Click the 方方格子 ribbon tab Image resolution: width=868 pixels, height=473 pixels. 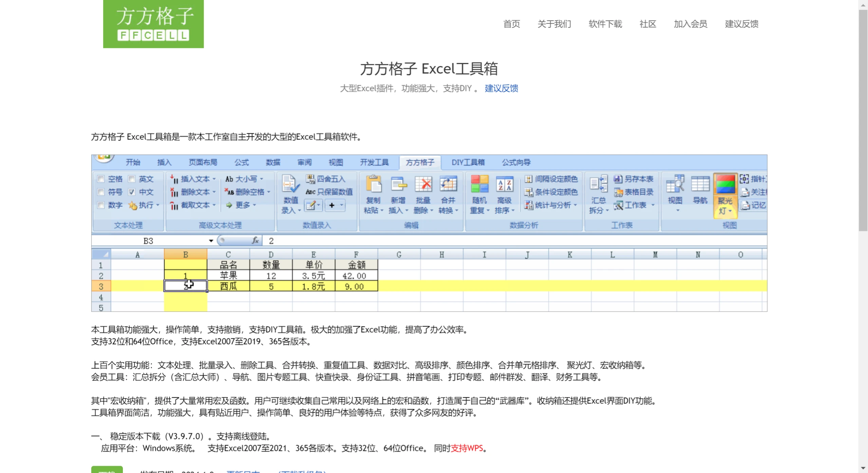click(x=419, y=162)
